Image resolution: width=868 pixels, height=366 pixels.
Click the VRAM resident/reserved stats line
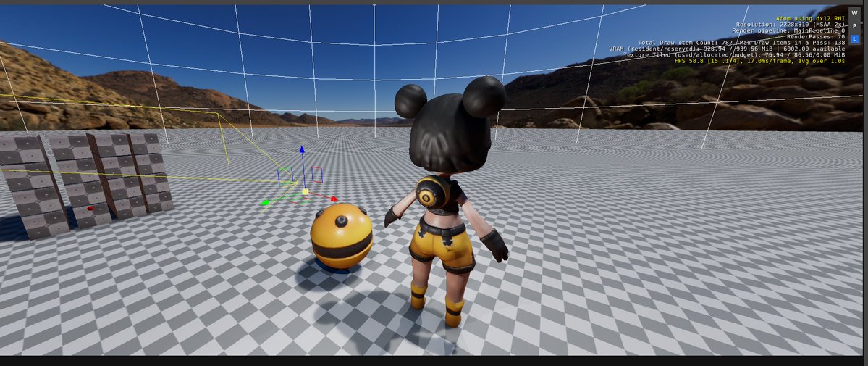click(727, 49)
